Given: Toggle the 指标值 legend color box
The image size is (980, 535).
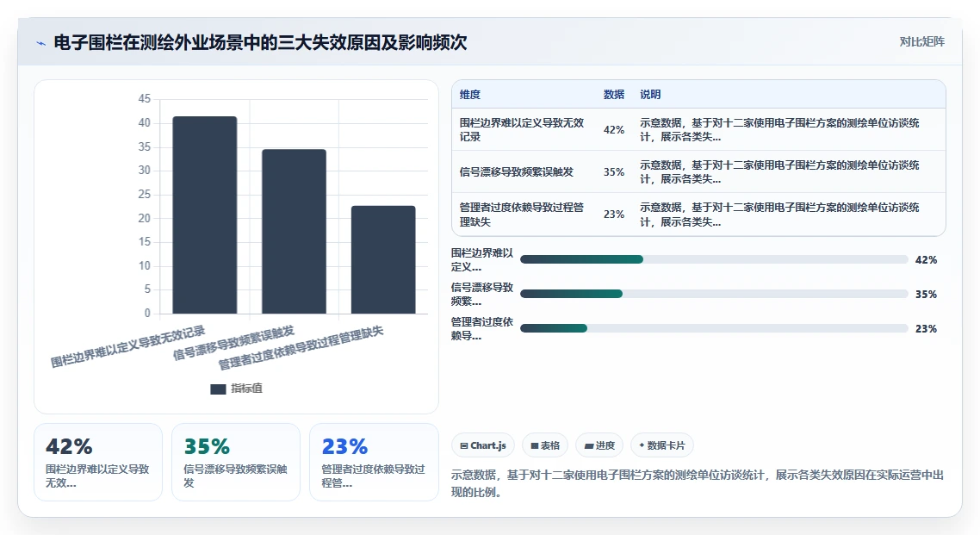Looking at the screenshot, I should (x=218, y=389).
